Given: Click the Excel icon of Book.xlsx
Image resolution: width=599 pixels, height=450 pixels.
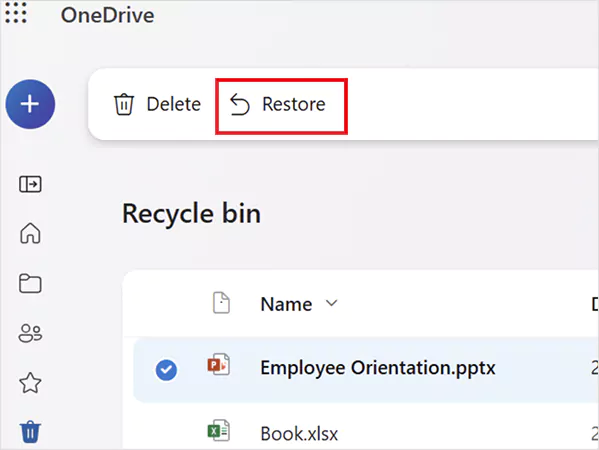Looking at the screenshot, I should click(x=219, y=431).
